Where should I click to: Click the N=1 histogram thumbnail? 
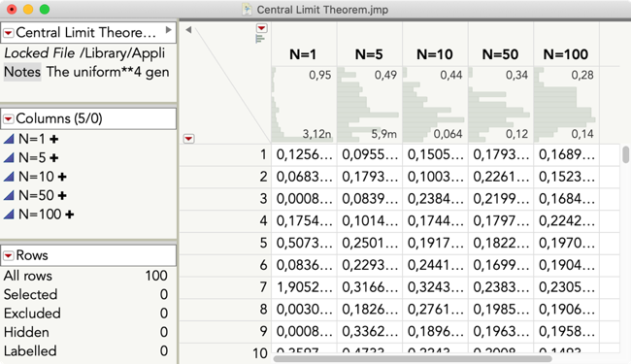click(304, 105)
